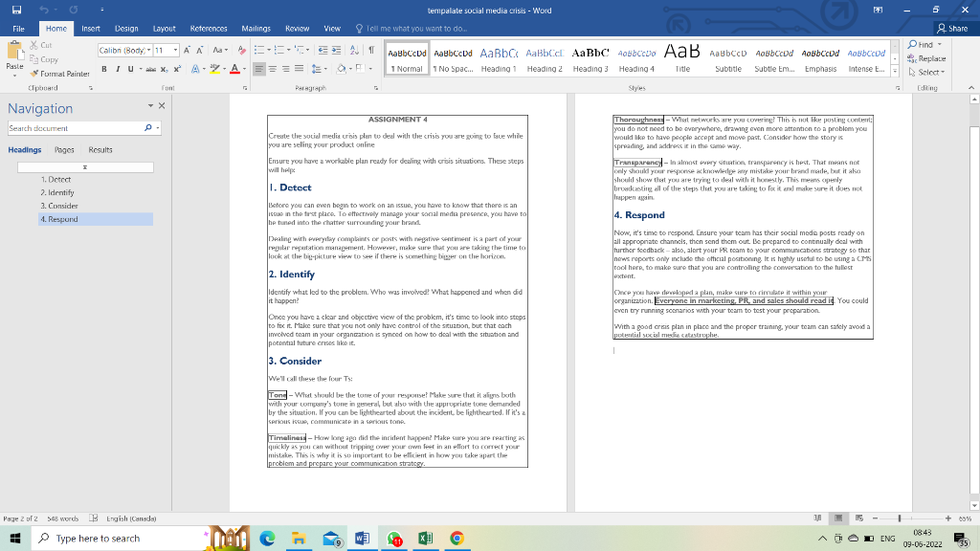Open the bulleted list icon
The height and width of the screenshot is (551, 980).
[x=260, y=50]
